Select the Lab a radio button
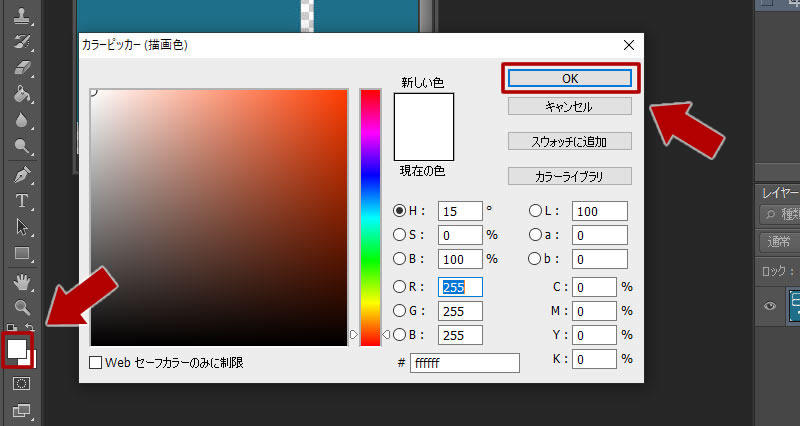Screen dimensions: 800x426 click(535, 235)
